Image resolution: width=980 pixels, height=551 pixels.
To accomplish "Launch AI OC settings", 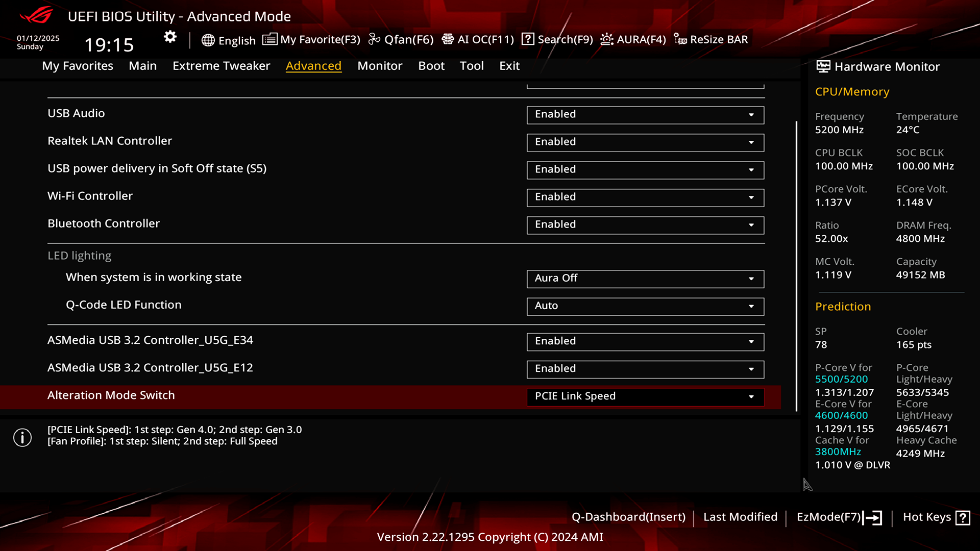I will [478, 39].
